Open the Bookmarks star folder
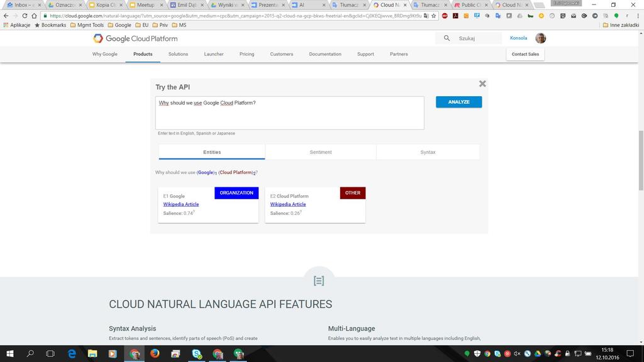644x362 pixels. pos(50,25)
